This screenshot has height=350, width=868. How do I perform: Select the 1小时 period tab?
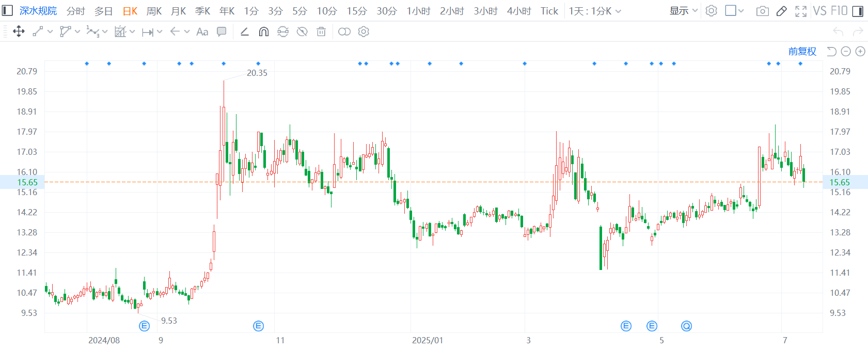tap(419, 11)
